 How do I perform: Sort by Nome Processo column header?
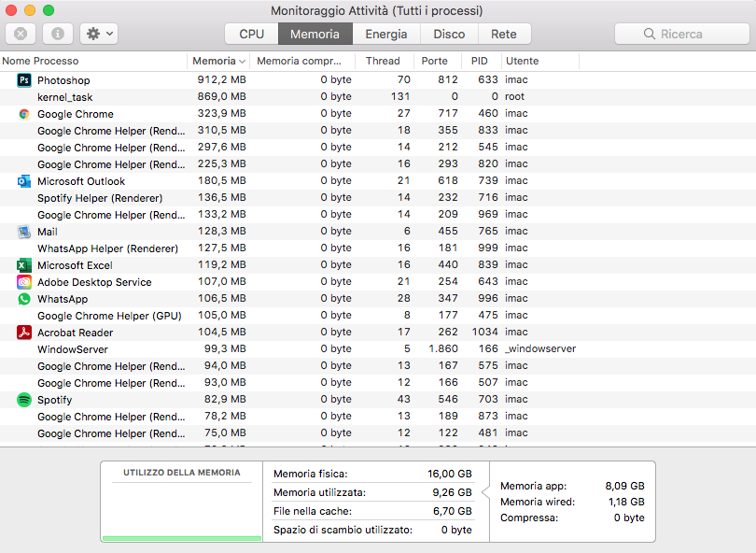[93, 62]
